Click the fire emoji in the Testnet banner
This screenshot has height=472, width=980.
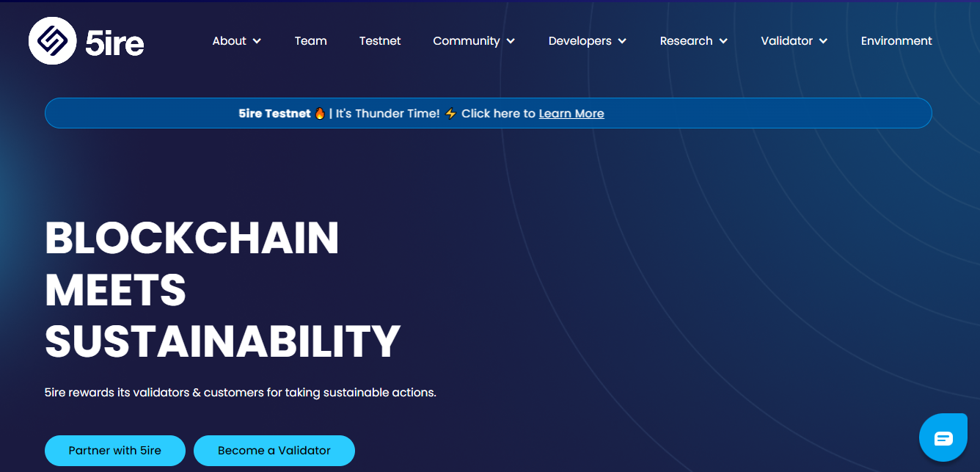click(320, 114)
